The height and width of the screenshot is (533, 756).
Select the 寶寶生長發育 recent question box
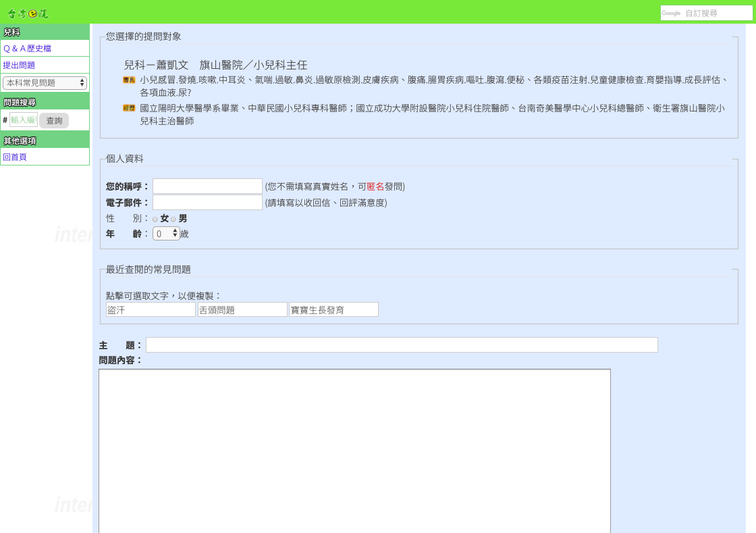pyautogui.click(x=333, y=309)
